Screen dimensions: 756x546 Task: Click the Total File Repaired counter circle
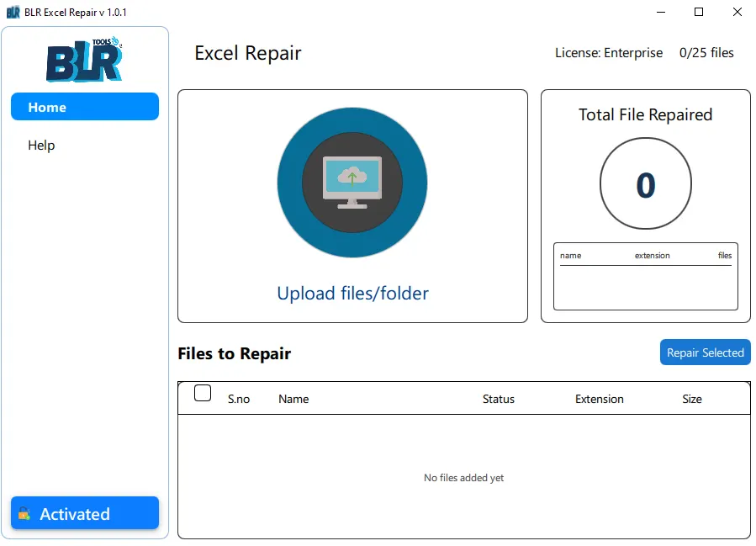[x=645, y=185]
